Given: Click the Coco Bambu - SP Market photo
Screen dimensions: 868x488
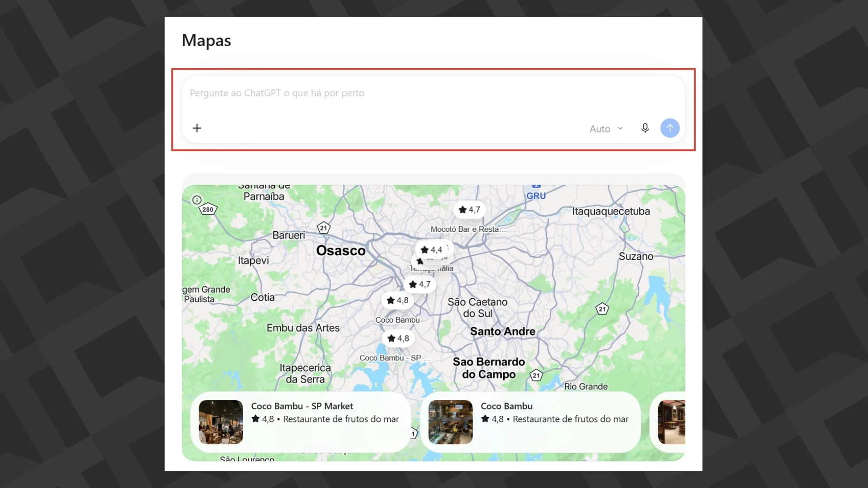Looking at the screenshot, I should click(x=221, y=422).
